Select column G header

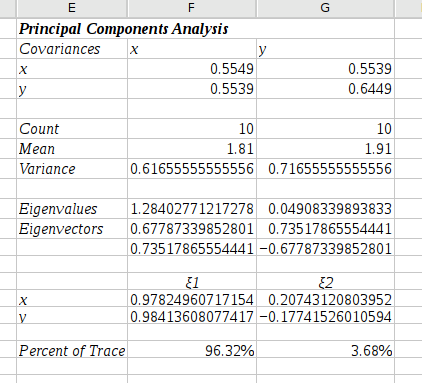point(325,8)
